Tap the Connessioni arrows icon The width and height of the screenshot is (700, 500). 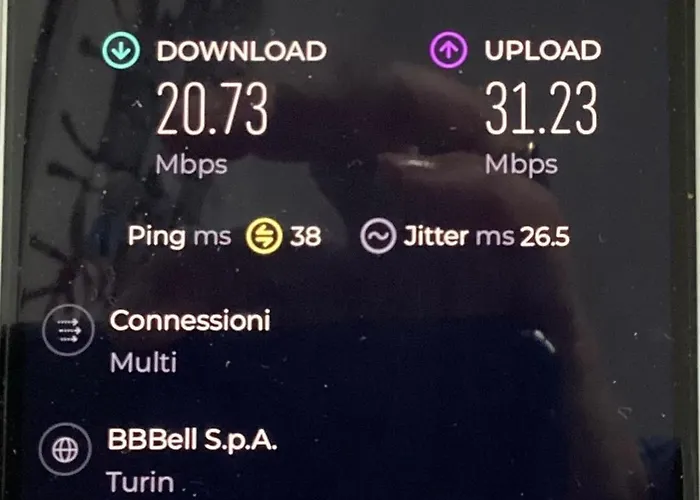click(x=68, y=330)
